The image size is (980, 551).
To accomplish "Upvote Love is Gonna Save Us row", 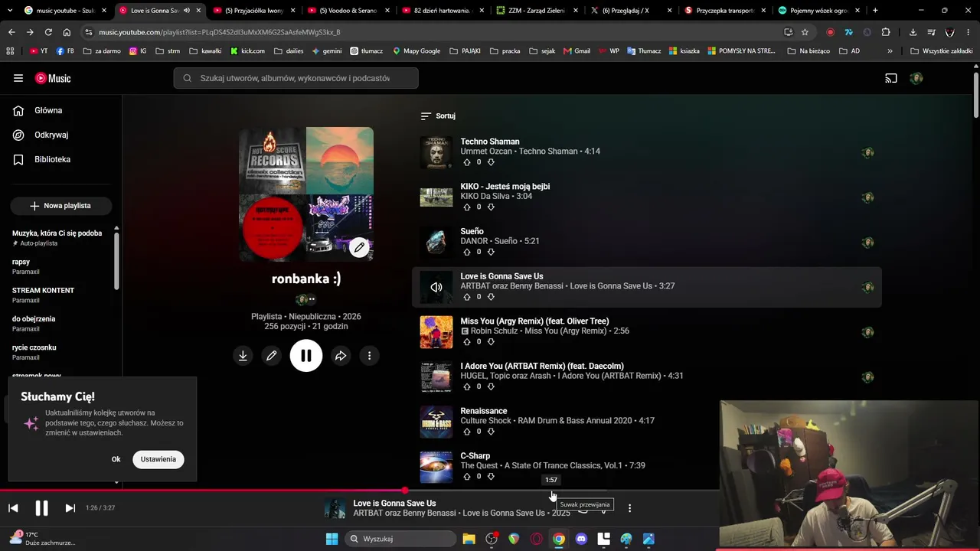I will pyautogui.click(x=467, y=297).
